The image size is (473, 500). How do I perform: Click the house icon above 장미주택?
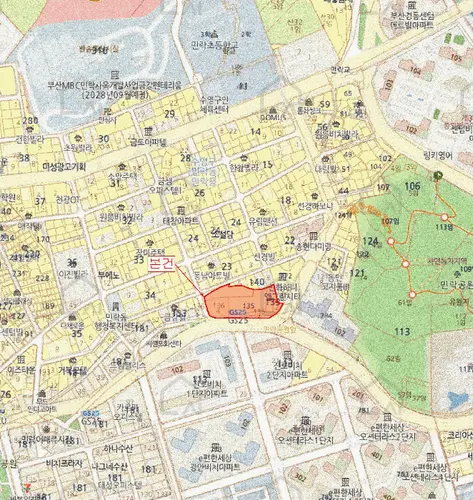(x=149, y=242)
